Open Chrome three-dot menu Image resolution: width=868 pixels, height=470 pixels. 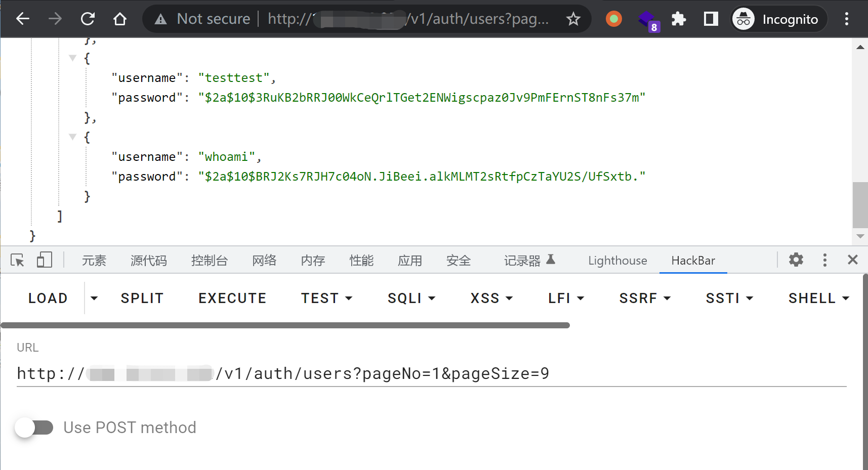tap(846, 19)
